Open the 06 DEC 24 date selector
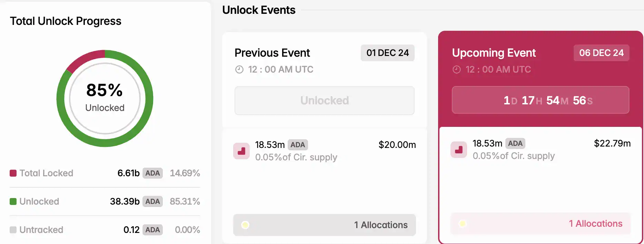The image size is (644, 244). tap(601, 53)
